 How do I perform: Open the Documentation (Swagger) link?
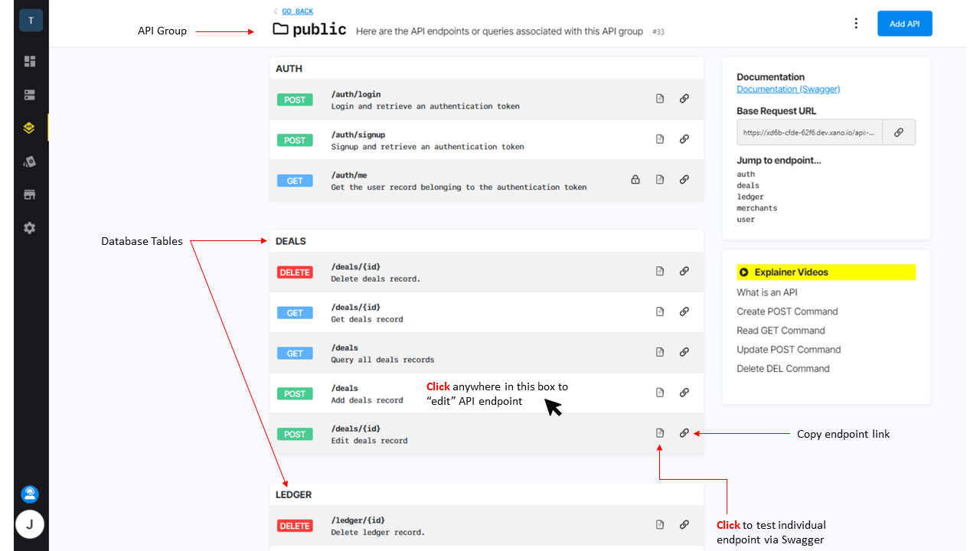click(788, 90)
